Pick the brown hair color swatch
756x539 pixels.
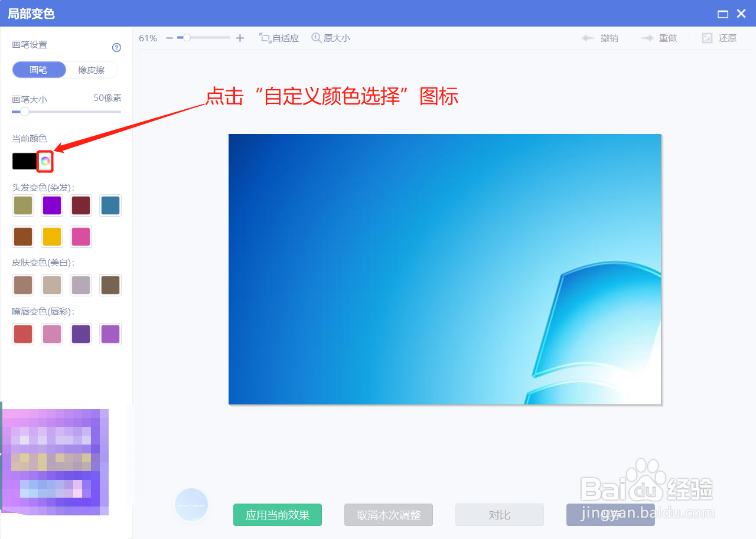coord(23,237)
